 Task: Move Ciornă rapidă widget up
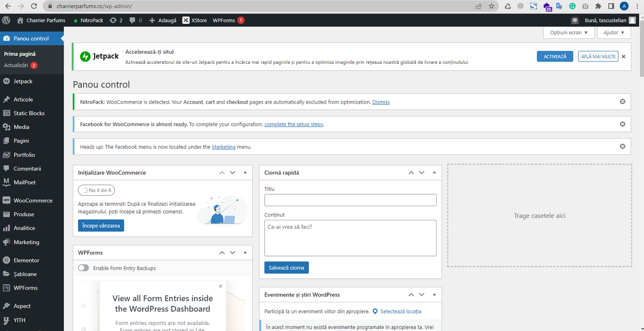coord(411,173)
